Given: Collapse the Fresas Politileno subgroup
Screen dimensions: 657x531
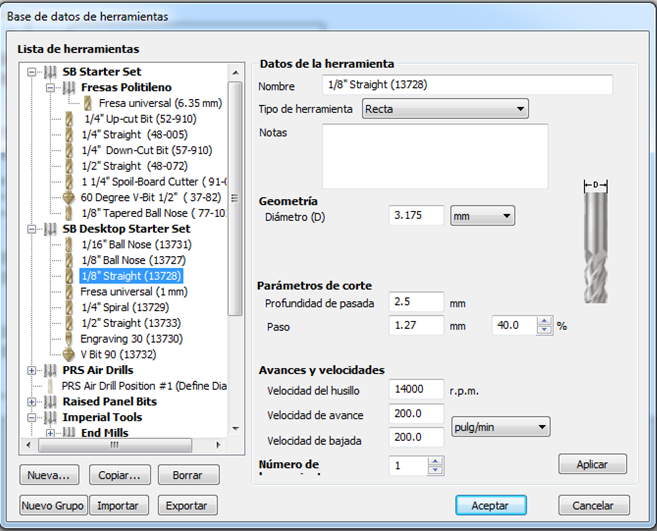Looking at the screenshot, I should pyautogui.click(x=50, y=88).
